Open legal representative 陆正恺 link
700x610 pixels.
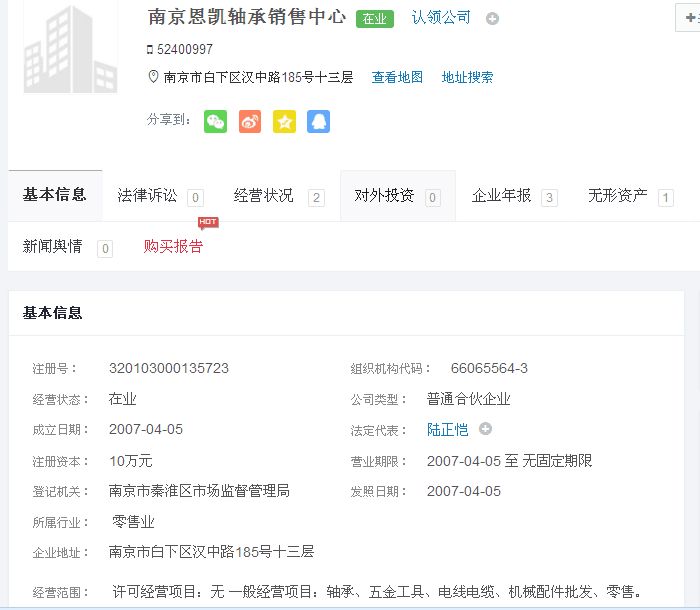447,429
